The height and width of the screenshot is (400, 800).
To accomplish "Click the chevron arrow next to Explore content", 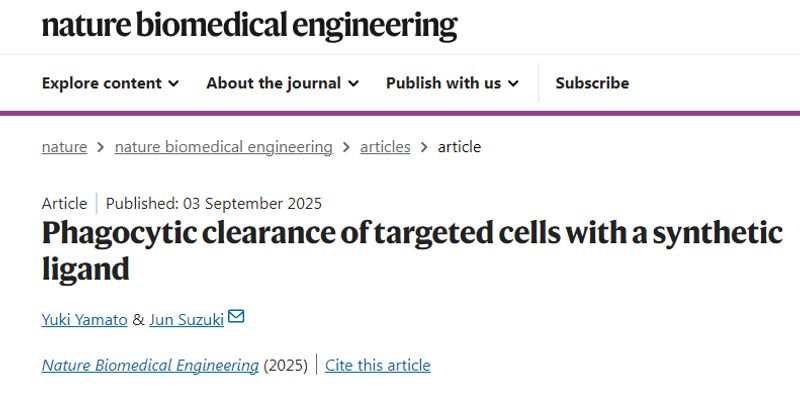I will [x=174, y=83].
